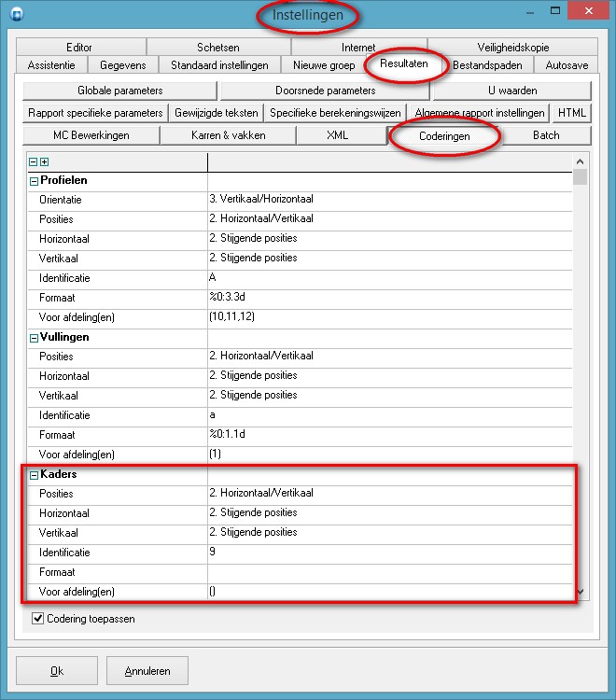The width and height of the screenshot is (616, 700).
Task: Click the Annuleren button
Action: [x=147, y=670]
